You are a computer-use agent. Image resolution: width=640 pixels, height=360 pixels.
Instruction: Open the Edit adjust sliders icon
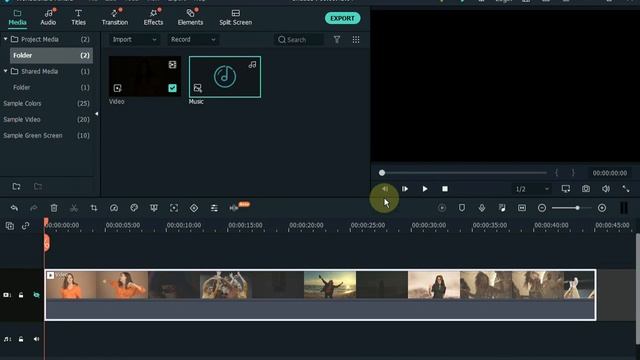(214, 208)
